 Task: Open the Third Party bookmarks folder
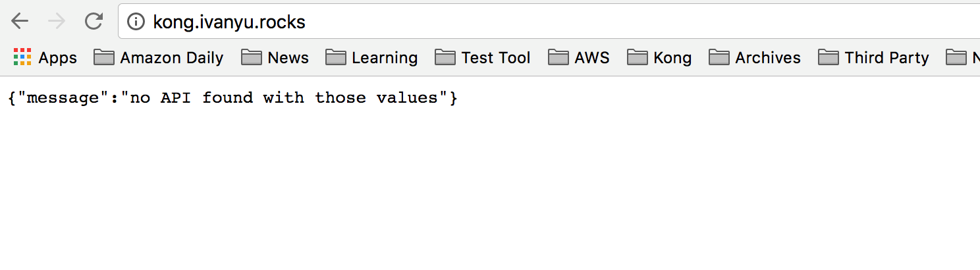pyautogui.click(x=873, y=58)
